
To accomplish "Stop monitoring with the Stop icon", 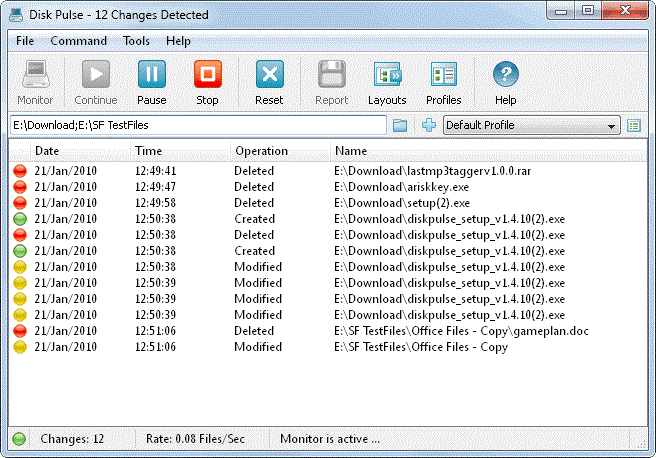I will [x=207, y=76].
